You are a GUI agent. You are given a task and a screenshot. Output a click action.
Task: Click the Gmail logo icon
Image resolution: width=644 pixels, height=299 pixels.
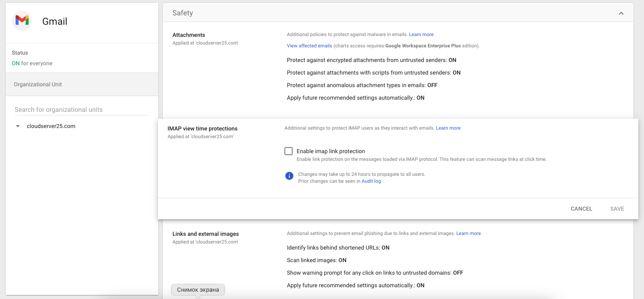click(22, 21)
